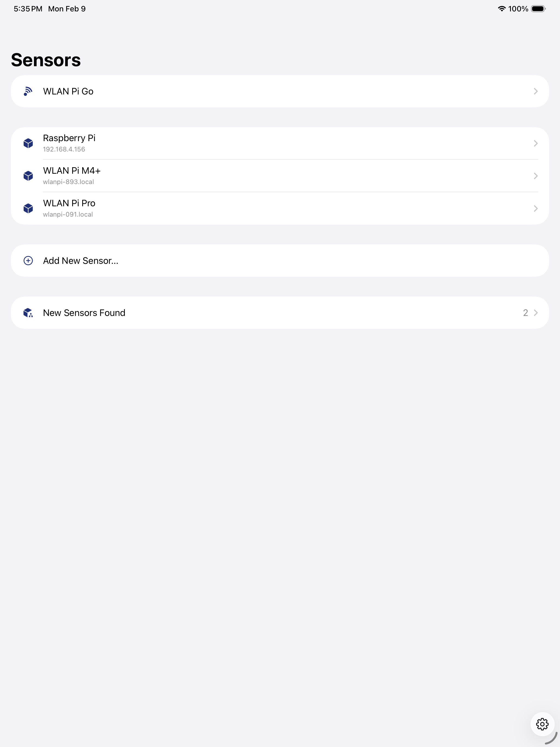Screen dimensions: 560x747
Task: Select the WLAN Pi M4+ sensor entry
Action: [280, 176]
